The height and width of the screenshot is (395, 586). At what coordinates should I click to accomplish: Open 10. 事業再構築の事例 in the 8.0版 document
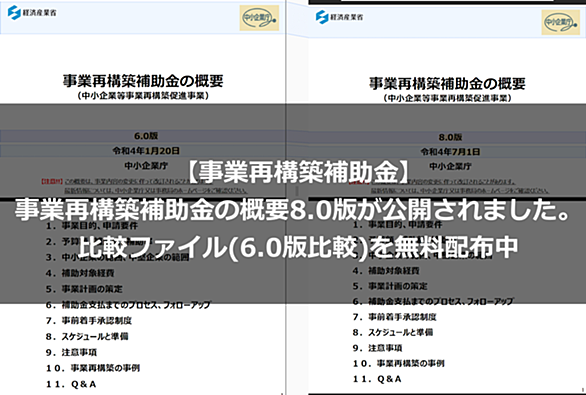pyautogui.click(x=398, y=363)
